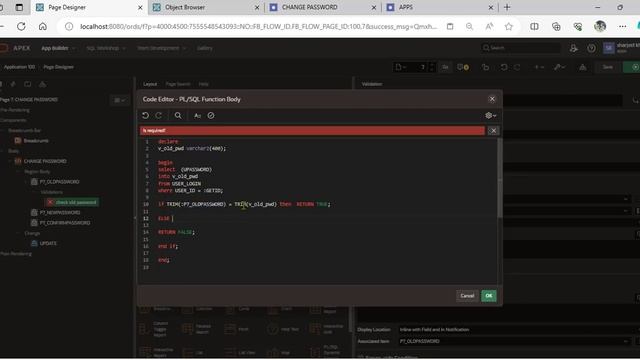Screen dimensions: 640x360
Task: Select check old password validation node
Action: [76, 202]
